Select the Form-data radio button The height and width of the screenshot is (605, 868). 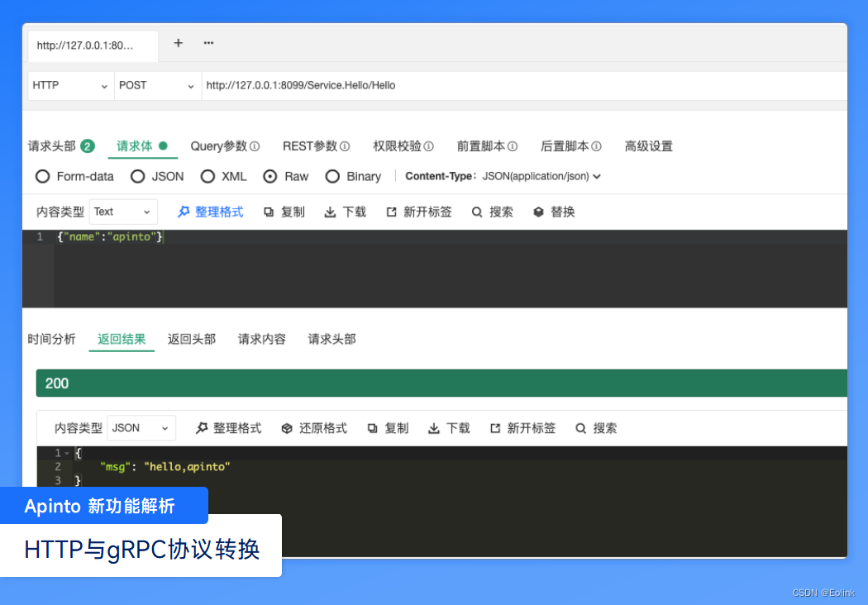click(x=43, y=177)
